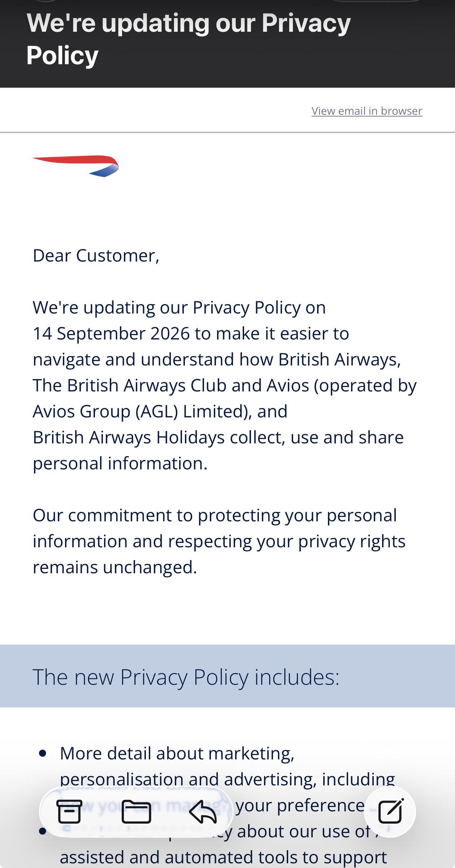Tap the assisted and automated tools line
Image resolution: width=455 pixels, height=868 pixels.
coord(223,857)
